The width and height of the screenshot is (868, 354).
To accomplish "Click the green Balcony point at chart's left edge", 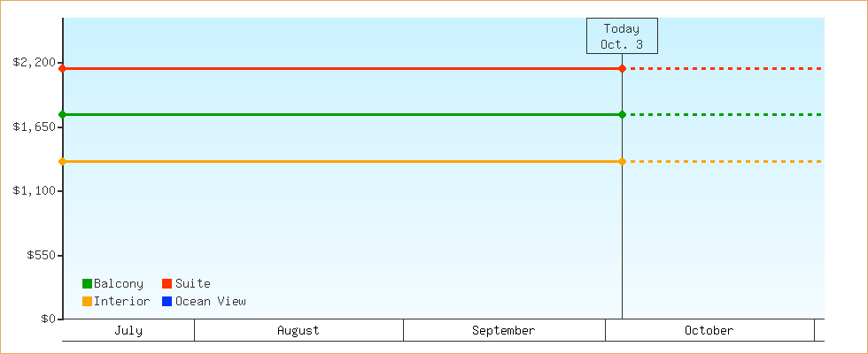I will pyautogui.click(x=63, y=114).
